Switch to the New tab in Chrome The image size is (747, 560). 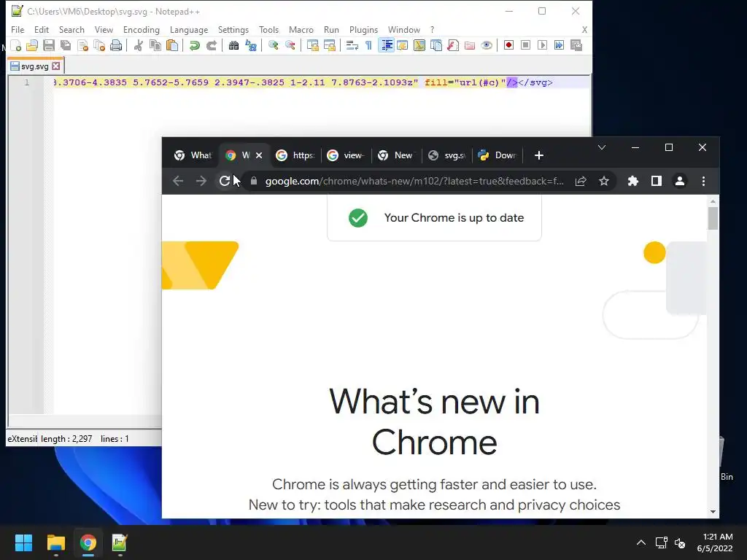(x=396, y=155)
